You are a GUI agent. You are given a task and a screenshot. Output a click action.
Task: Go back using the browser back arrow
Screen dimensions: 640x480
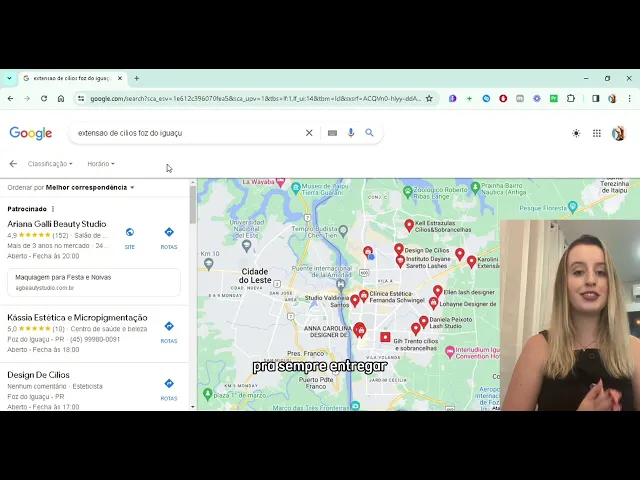[11, 98]
